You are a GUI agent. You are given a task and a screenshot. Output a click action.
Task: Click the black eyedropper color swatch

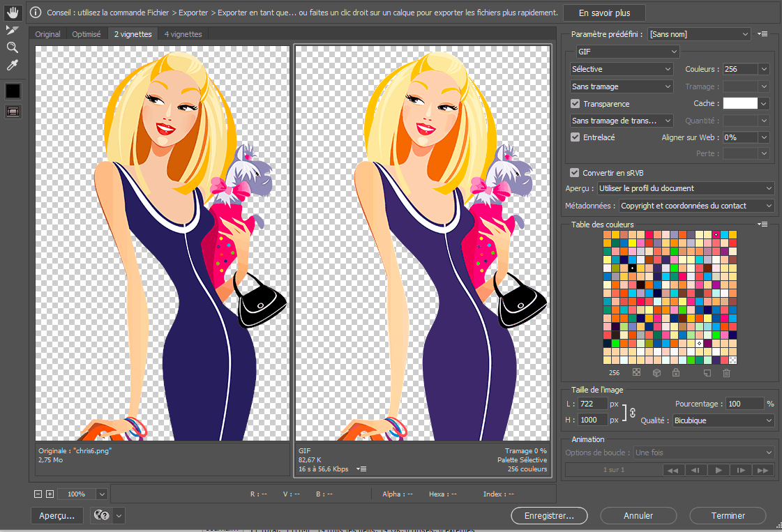(x=13, y=91)
